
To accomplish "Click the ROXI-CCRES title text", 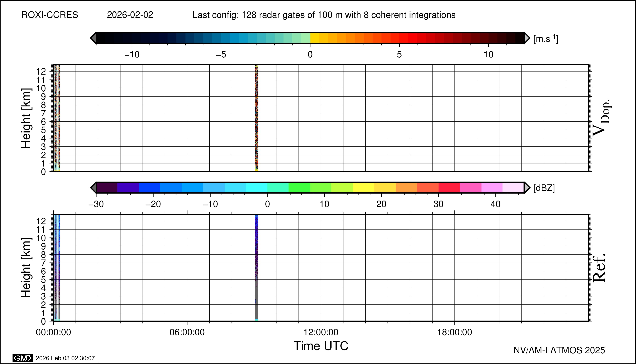I will [x=50, y=15].
